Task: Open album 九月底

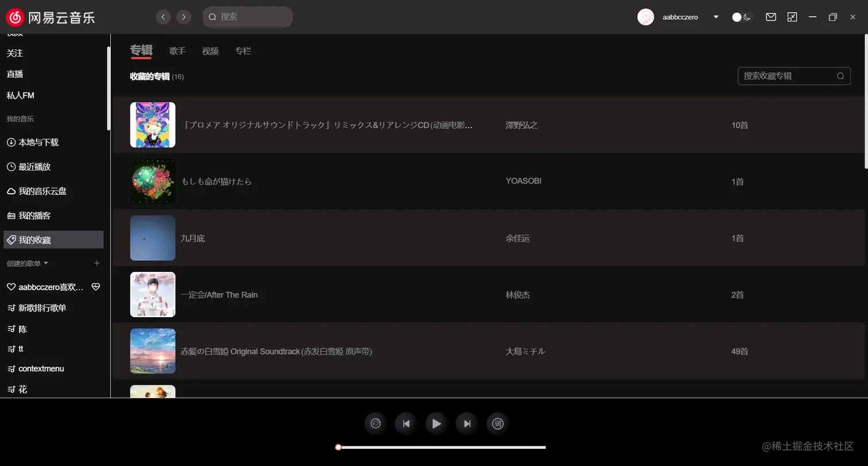Action: coord(193,238)
